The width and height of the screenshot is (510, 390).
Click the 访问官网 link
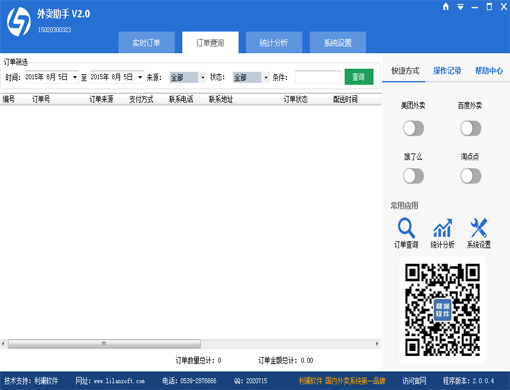[414, 381]
